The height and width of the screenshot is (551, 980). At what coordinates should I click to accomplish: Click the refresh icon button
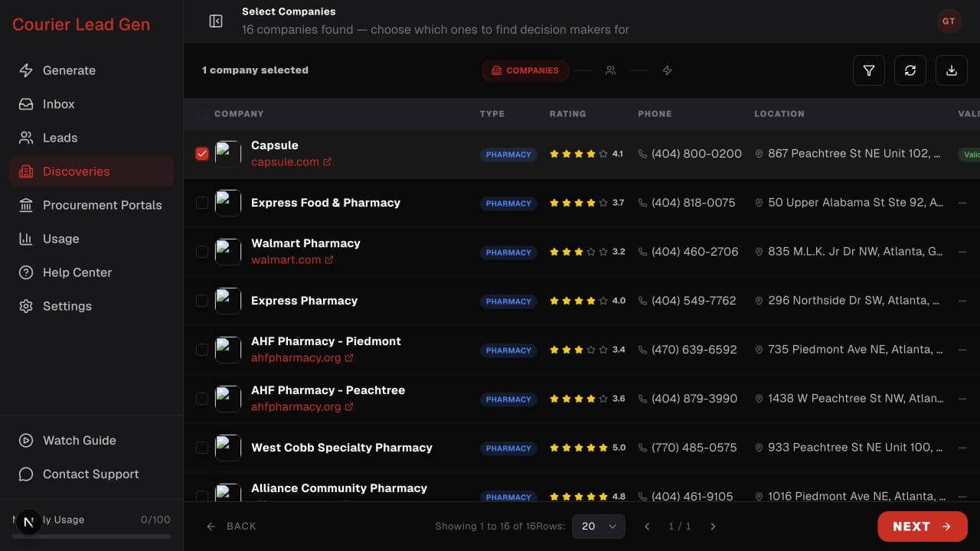(x=910, y=70)
